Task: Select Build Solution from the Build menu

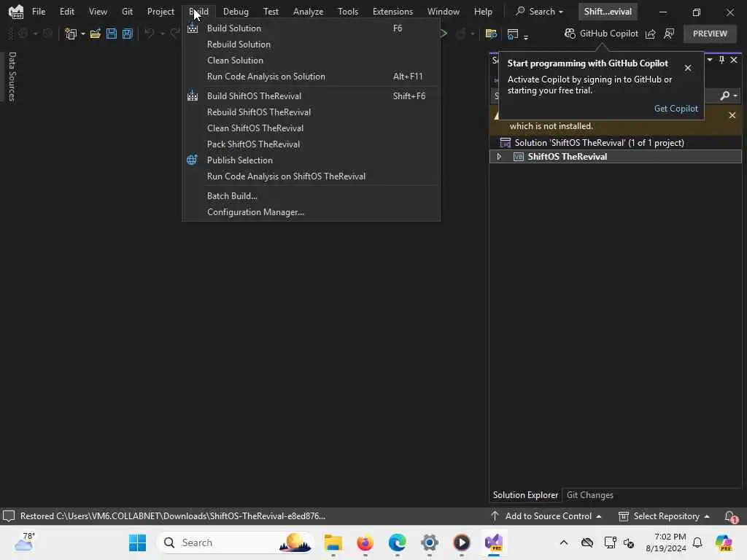Action: 311,28
